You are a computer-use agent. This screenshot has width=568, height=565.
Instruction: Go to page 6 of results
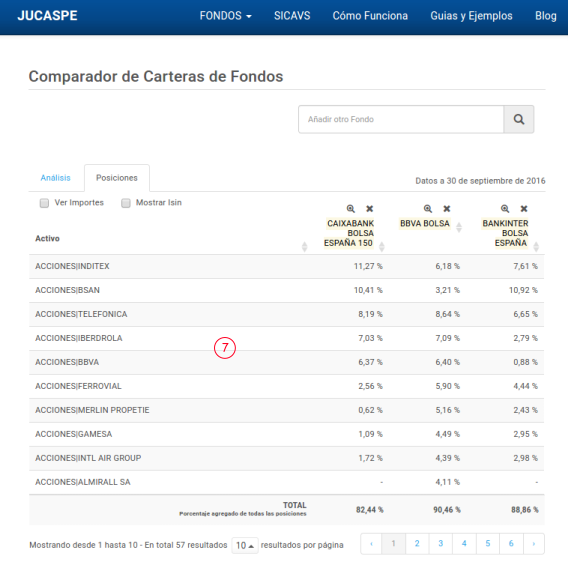point(511,544)
